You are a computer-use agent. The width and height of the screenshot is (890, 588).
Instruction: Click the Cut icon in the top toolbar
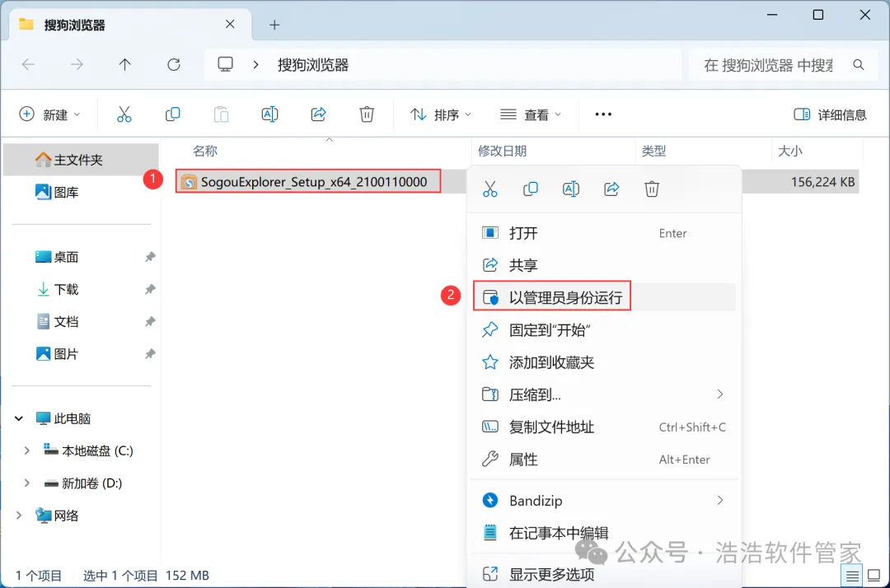coord(124,114)
